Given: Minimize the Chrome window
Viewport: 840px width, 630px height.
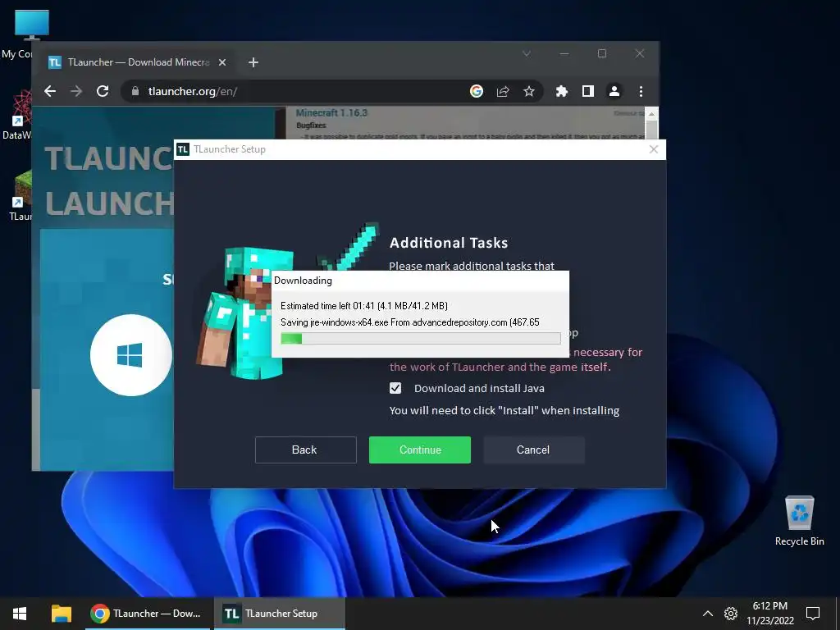Looking at the screenshot, I should [564, 53].
